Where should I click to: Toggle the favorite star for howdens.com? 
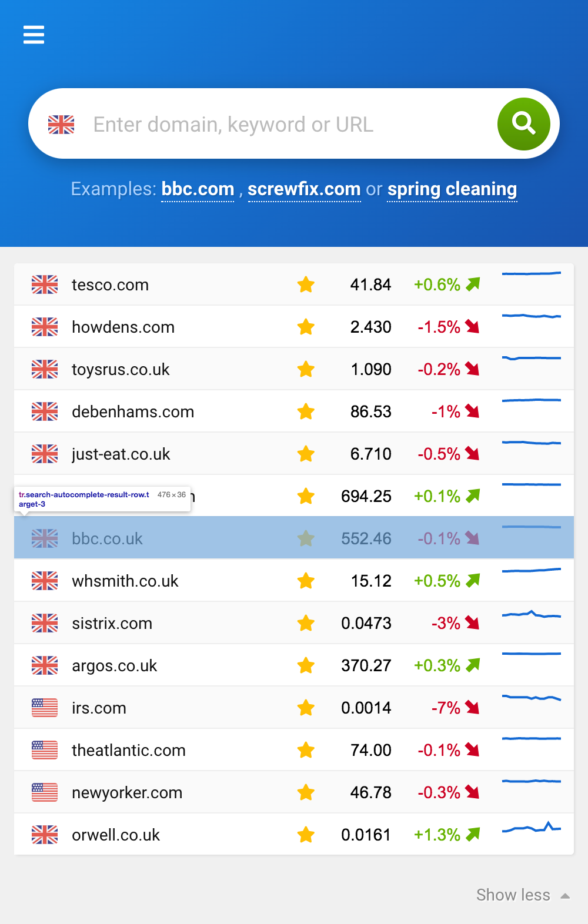pos(306,327)
